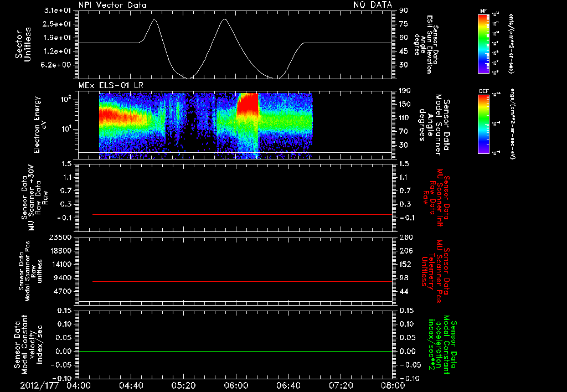Click the first peak of the white elevation curve
Screen dimensions: 567x392
(x=154, y=19)
